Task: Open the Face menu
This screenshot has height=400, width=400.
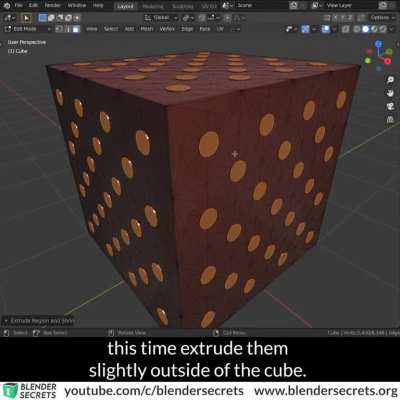Action: tap(205, 29)
